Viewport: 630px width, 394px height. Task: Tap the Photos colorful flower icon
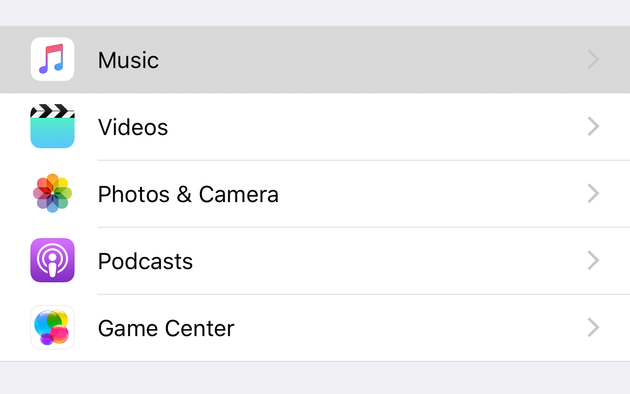tap(52, 193)
